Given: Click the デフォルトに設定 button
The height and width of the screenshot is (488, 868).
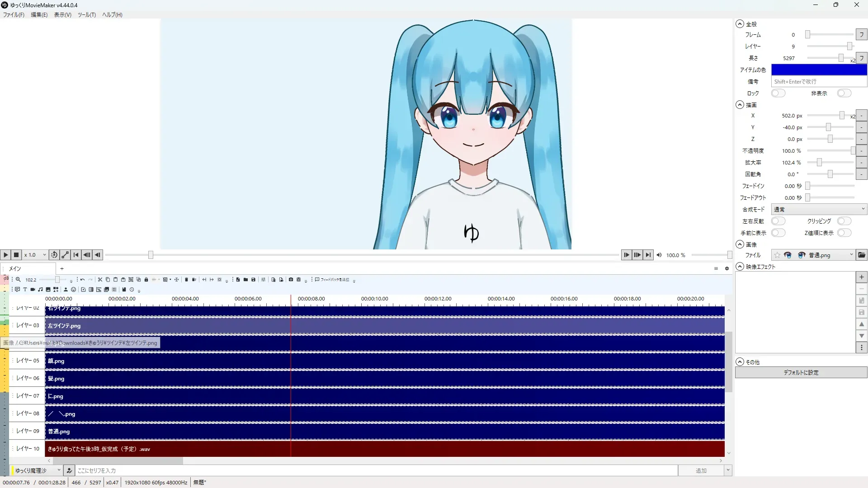Looking at the screenshot, I should pyautogui.click(x=801, y=373).
